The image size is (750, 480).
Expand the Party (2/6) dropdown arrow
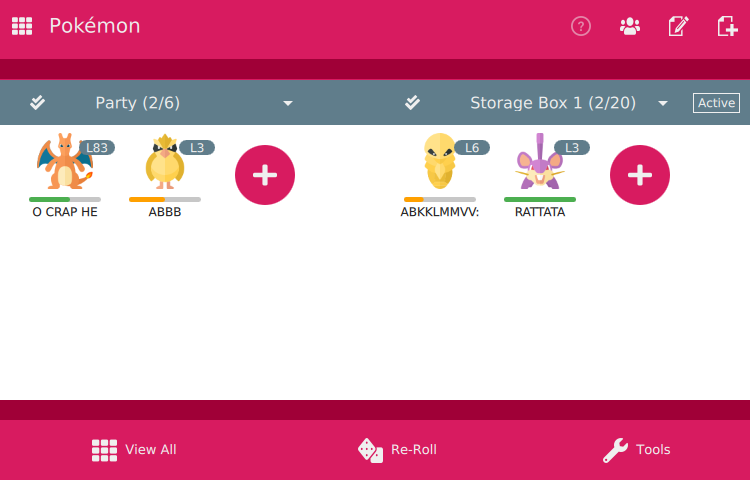point(288,103)
